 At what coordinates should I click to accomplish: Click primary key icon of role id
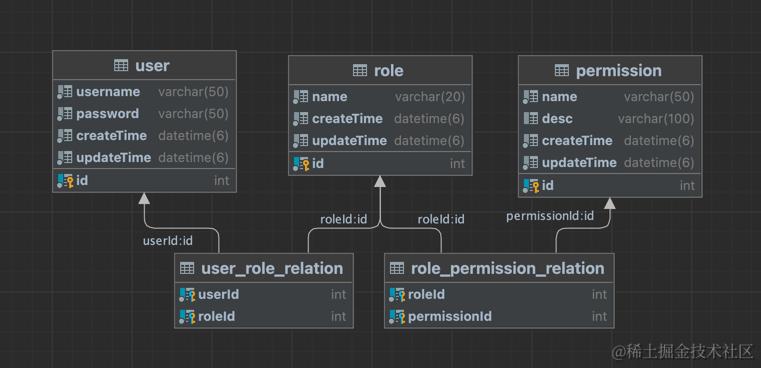coord(301,164)
